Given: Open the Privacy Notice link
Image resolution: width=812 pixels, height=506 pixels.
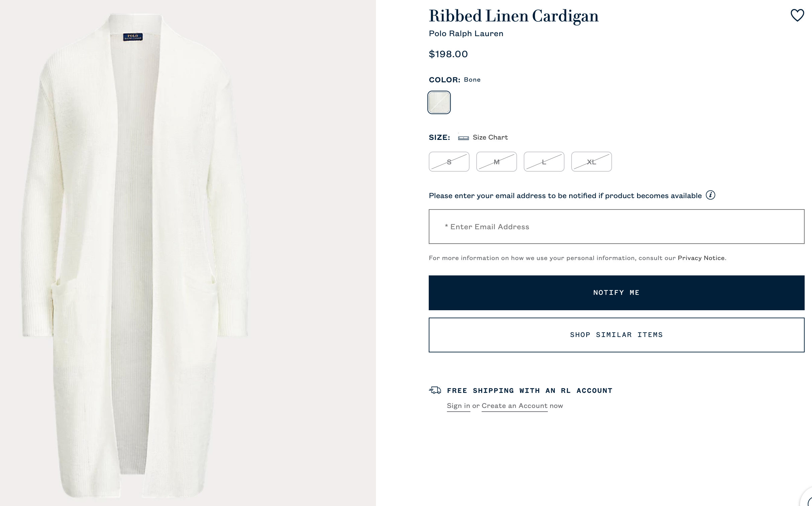Looking at the screenshot, I should pos(701,258).
